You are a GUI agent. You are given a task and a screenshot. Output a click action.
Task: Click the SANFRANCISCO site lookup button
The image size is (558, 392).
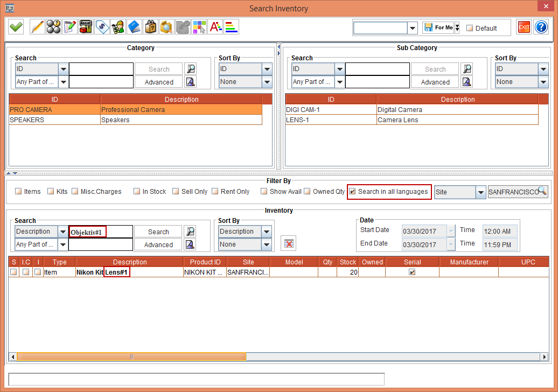point(518,192)
